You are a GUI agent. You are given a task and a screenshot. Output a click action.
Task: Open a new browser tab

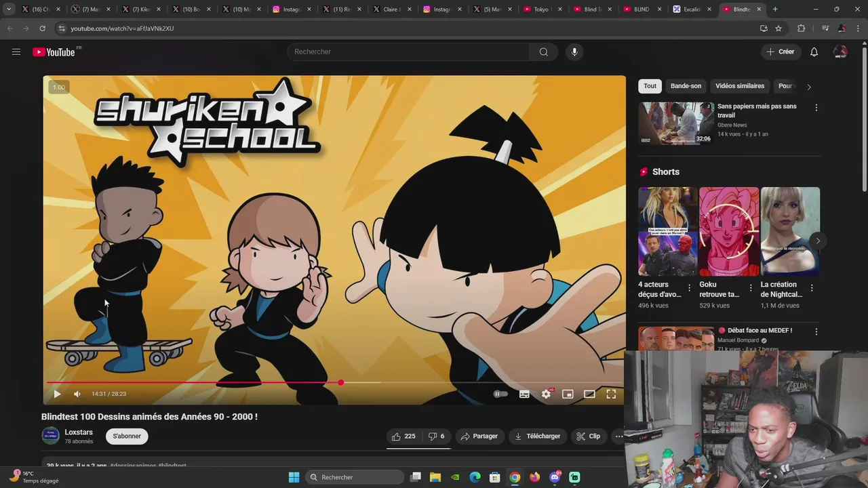pos(775,9)
